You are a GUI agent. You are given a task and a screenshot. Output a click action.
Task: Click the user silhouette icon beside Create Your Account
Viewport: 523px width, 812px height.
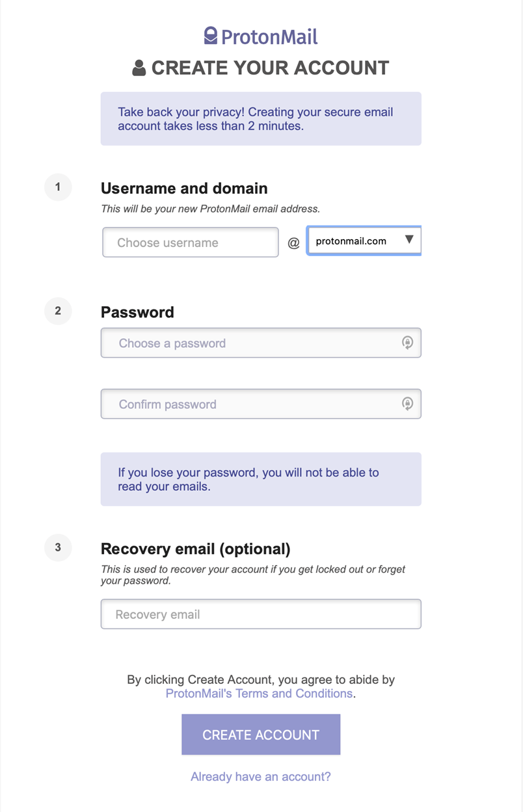pyautogui.click(x=139, y=68)
